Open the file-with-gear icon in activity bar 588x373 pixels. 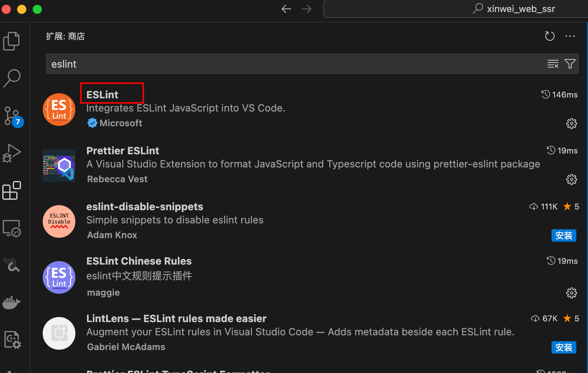pyautogui.click(x=12, y=340)
